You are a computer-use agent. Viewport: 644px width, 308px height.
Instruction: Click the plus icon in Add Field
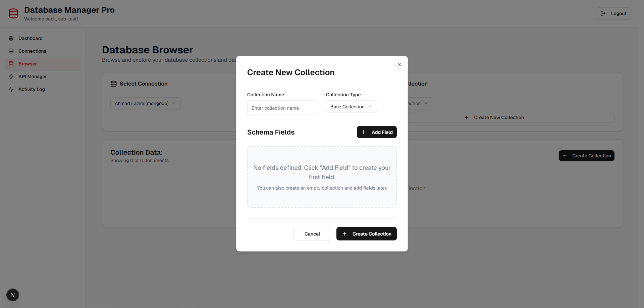tap(364, 132)
